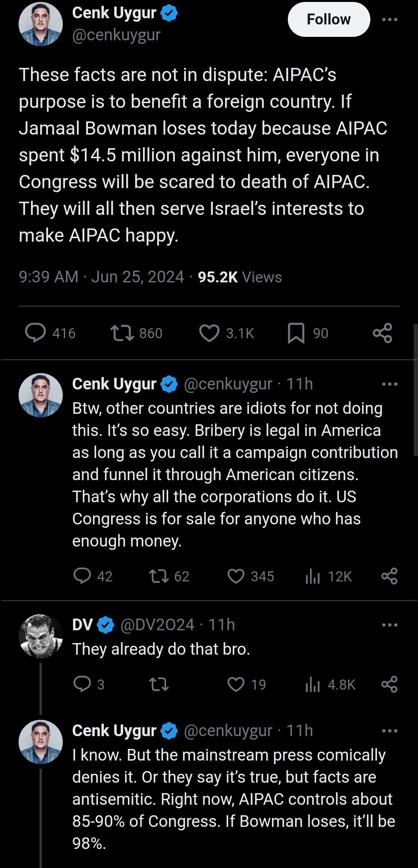This screenshot has height=868, width=418.
Task: Open the @cenkuygur handle under the top name
Action: point(116,35)
